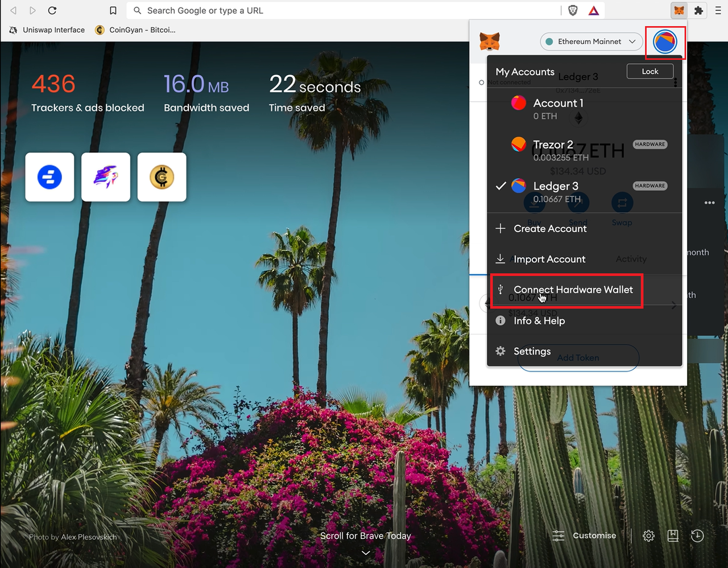The height and width of the screenshot is (568, 728).
Task: Open the Extensions puzzle piece icon
Action: (x=699, y=10)
